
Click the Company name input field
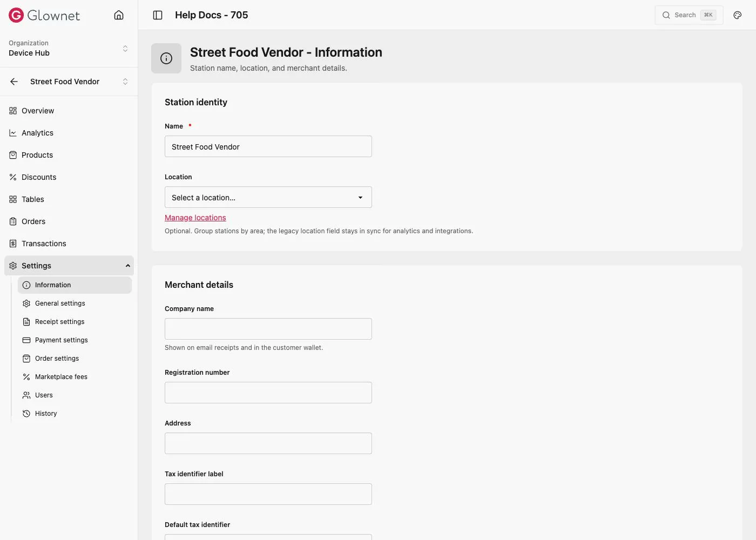point(268,329)
